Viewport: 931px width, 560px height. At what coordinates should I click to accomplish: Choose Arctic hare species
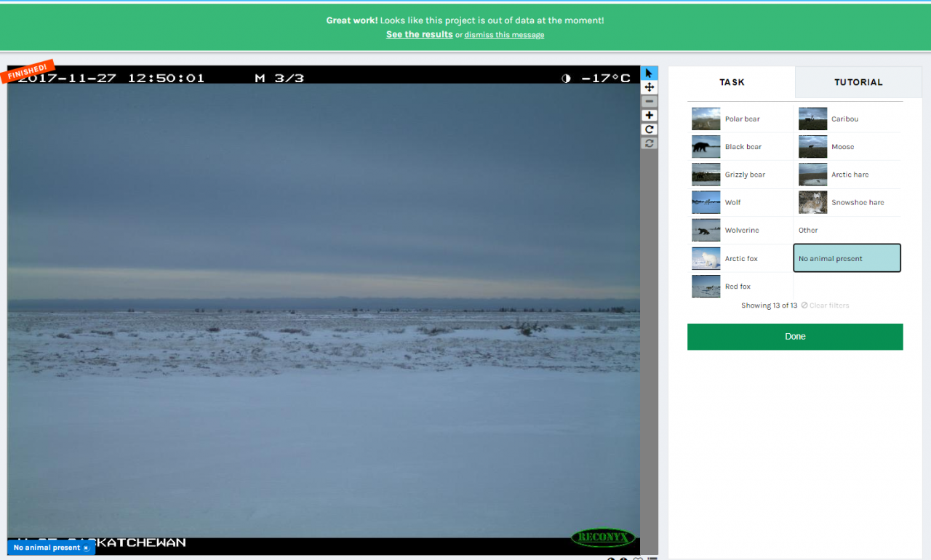coord(847,175)
